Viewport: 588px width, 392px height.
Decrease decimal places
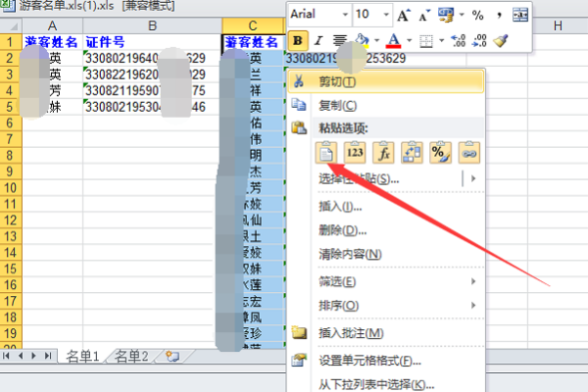[480, 40]
